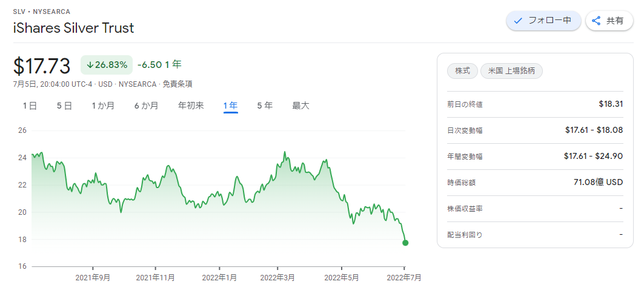Open the 共有 share button

[609, 21]
